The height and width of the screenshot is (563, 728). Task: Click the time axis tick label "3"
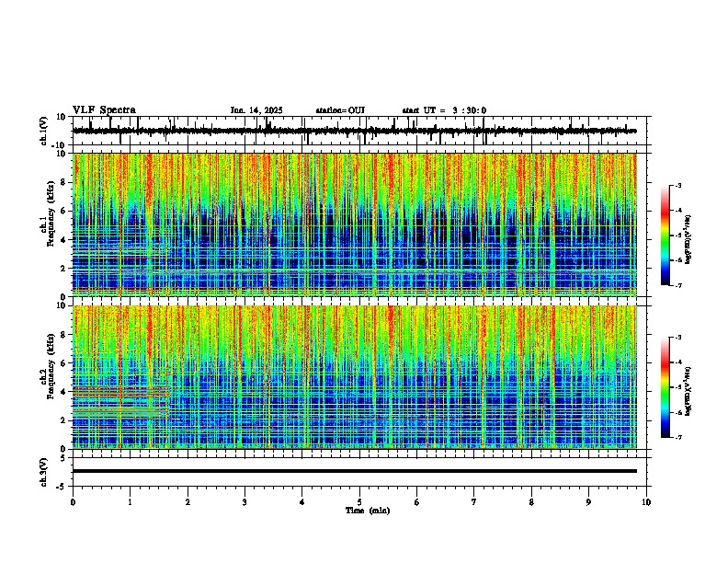[245, 502]
